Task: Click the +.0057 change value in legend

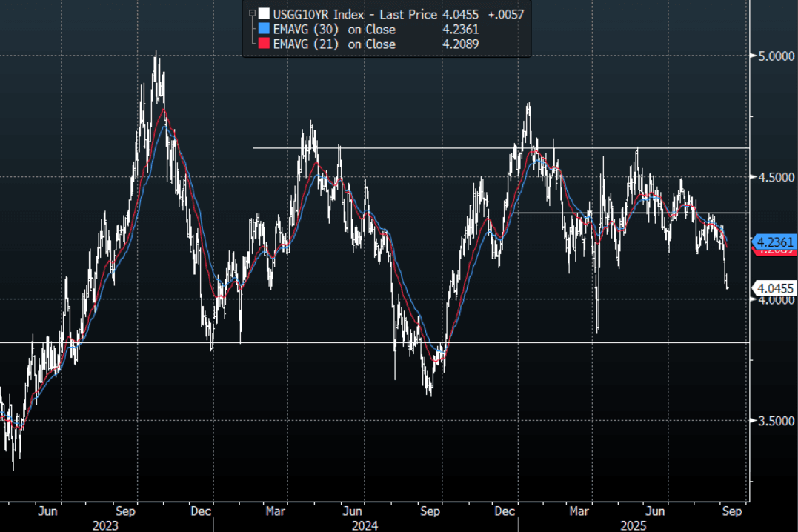Action: [508, 13]
